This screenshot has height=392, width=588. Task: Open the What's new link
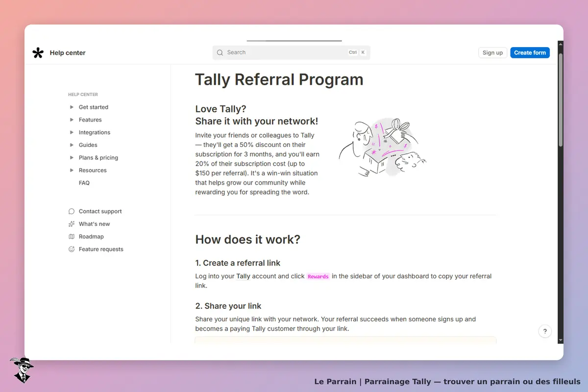click(x=95, y=224)
